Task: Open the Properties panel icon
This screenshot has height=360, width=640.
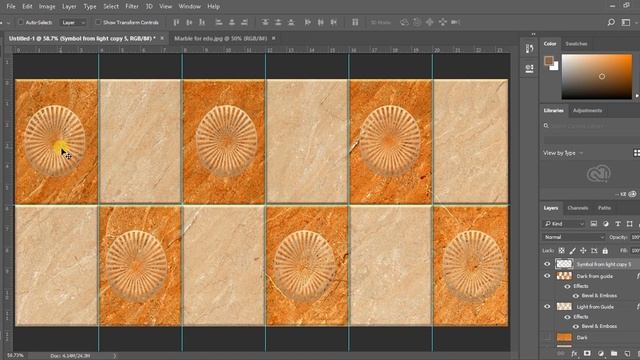Action: tap(529, 68)
